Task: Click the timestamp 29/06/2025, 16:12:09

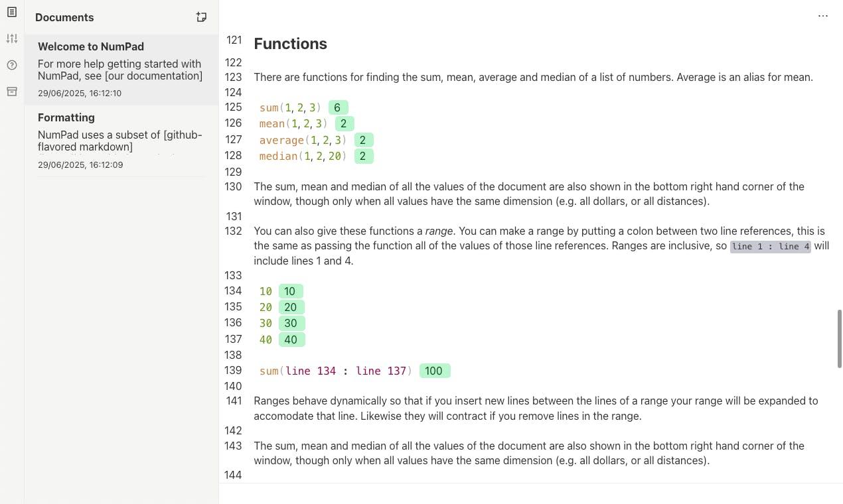Action: (x=80, y=164)
